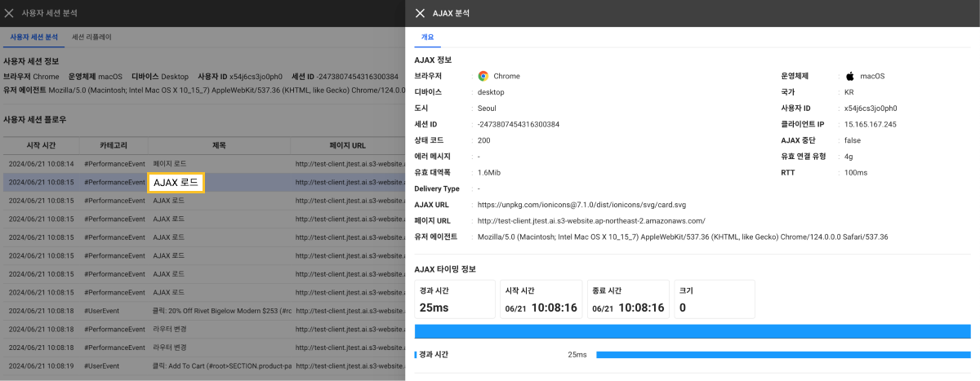Click the 2024/06/21 10:08:14 start time cell
Screen dimensions: 980x381
[x=41, y=164]
